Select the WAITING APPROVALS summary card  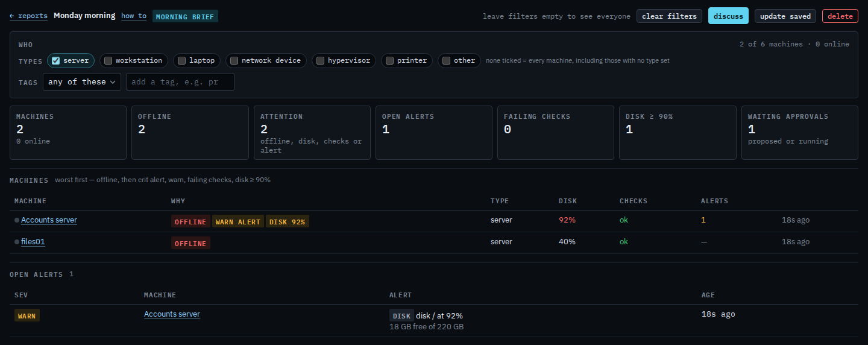tap(800, 133)
